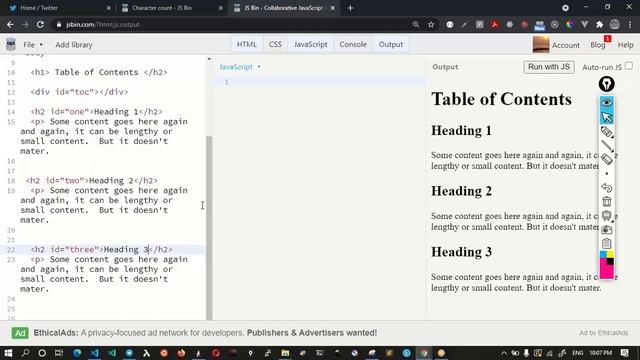Screen dimensions: 640x360
Task: Switch to the Home / Twitter tab
Action: [x=57, y=8]
